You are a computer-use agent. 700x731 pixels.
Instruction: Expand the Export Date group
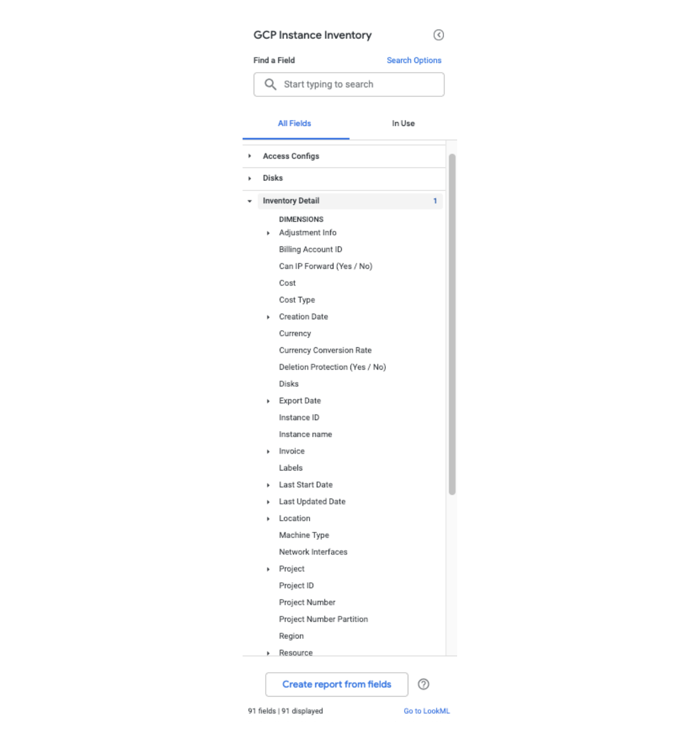268,401
